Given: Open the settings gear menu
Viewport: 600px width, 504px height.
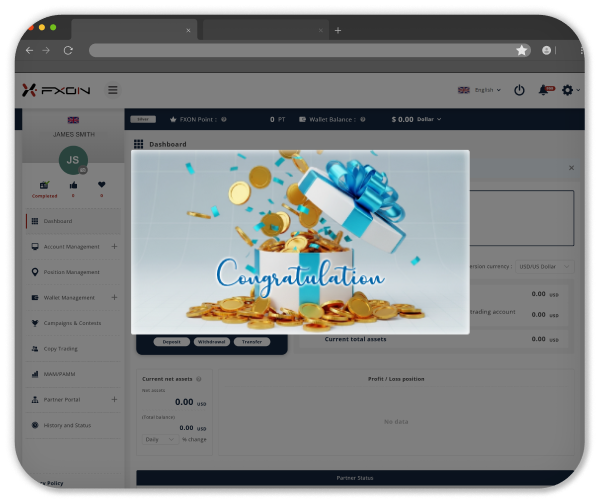Looking at the screenshot, I should click(568, 90).
